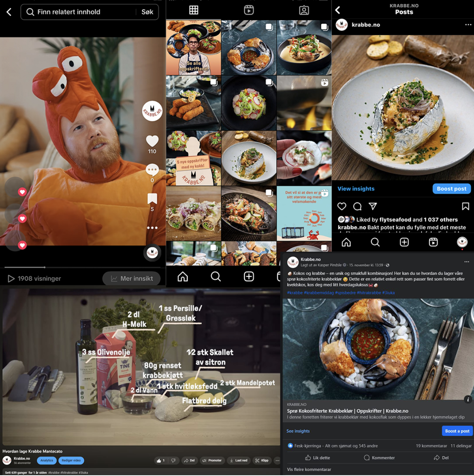The image size is (474, 476).
Task: Click 'Lik dette' on the Facebook post
Action: (x=318, y=458)
